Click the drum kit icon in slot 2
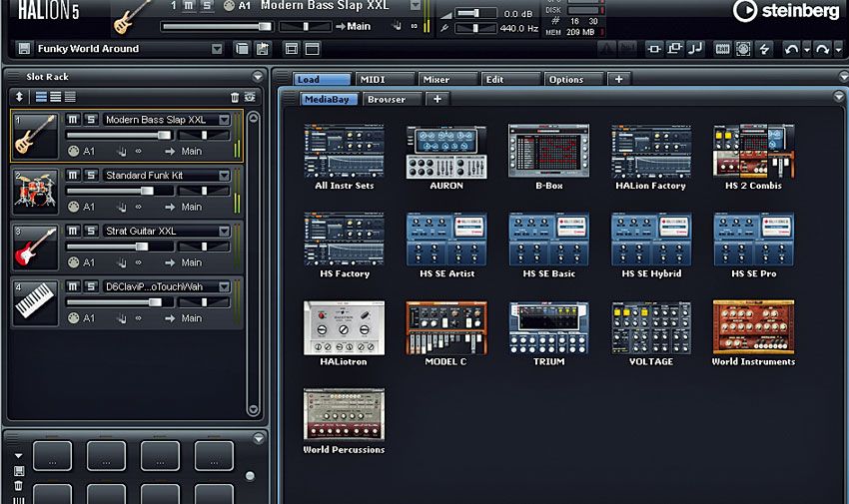 point(35,191)
